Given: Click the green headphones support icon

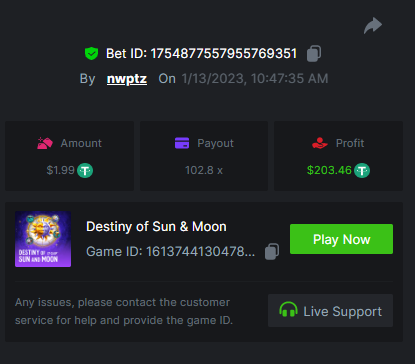Looking at the screenshot, I should click(288, 309).
